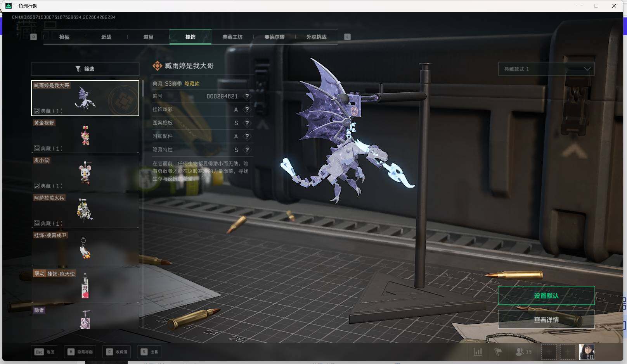The height and width of the screenshot is (364, 627).
Task: Select the 麦小鼠 charm in list
Action: coord(85,173)
